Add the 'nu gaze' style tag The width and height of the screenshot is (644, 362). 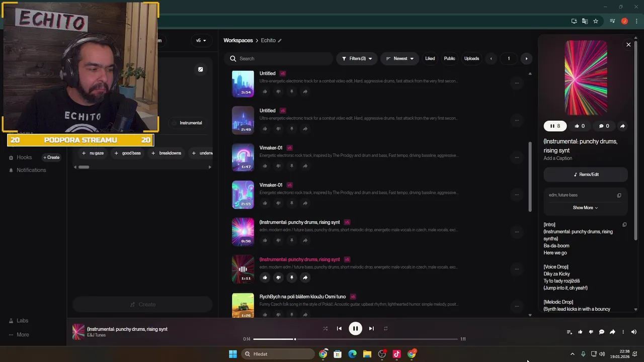[93, 153]
